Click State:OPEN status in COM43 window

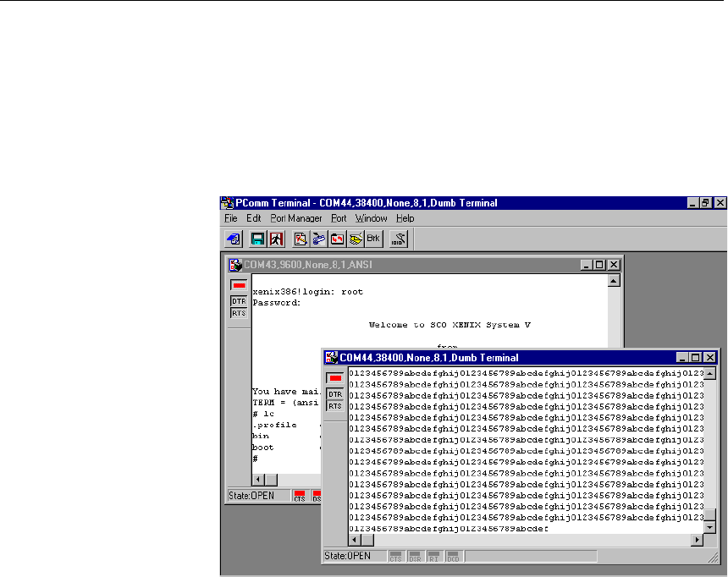[x=257, y=496]
